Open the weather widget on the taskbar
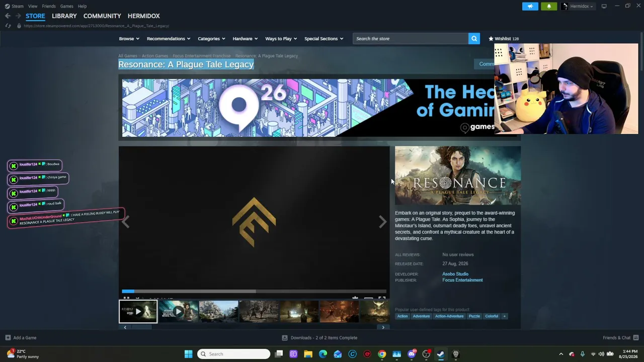The width and height of the screenshot is (644, 362). [x=22, y=354]
